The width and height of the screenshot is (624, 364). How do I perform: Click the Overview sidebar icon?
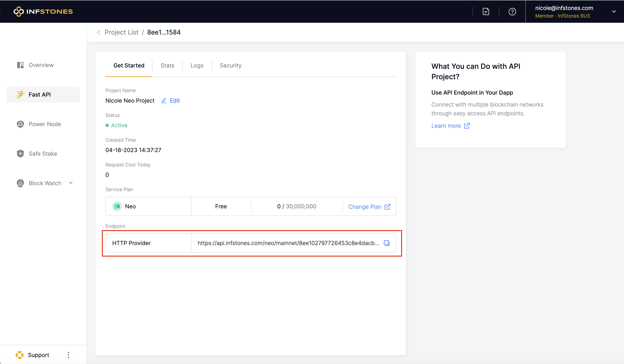point(20,65)
